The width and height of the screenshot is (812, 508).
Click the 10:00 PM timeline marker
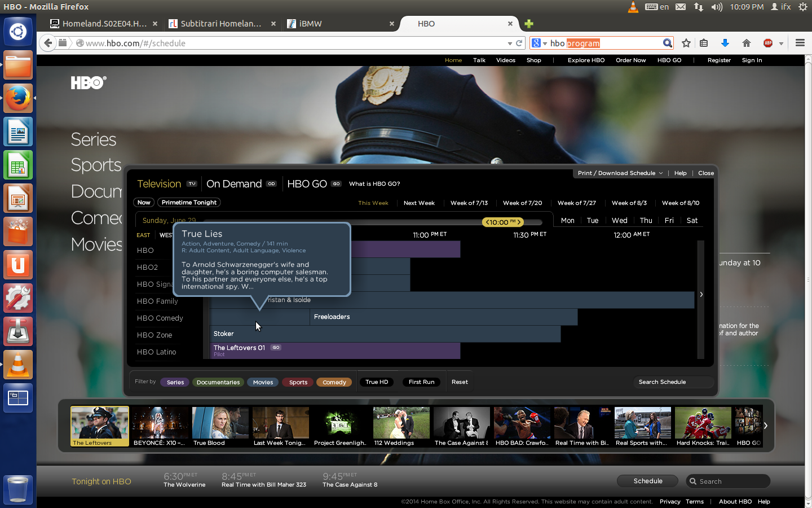503,222
